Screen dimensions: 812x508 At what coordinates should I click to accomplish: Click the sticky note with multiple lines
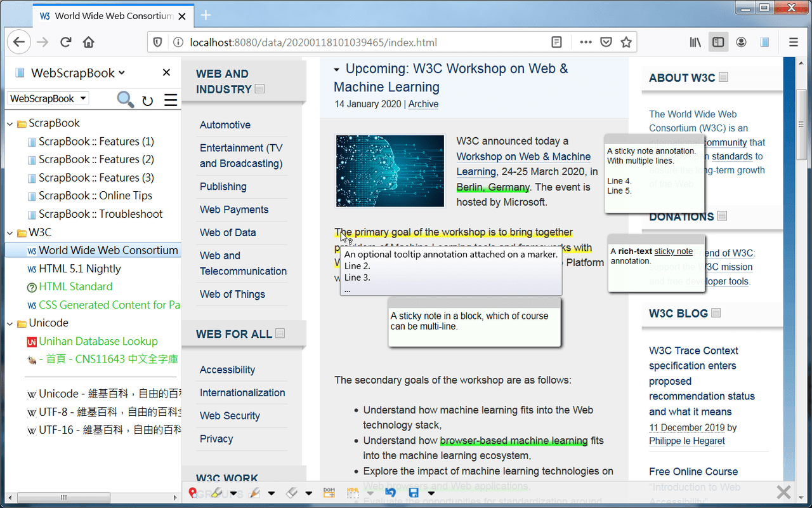(x=654, y=173)
